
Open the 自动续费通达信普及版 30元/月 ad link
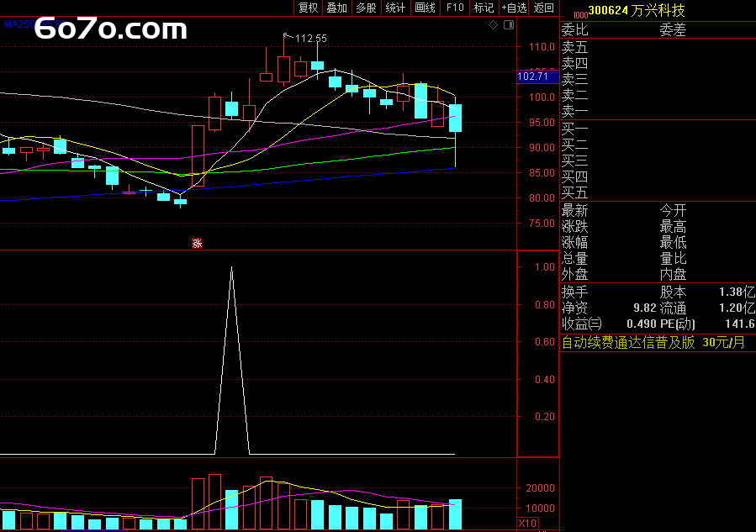click(653, 343)
